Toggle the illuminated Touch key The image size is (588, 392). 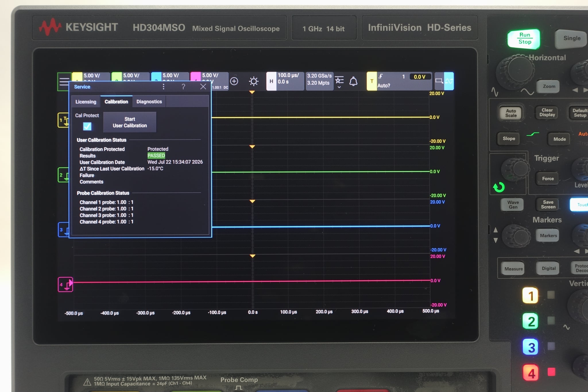coord(579,204)
